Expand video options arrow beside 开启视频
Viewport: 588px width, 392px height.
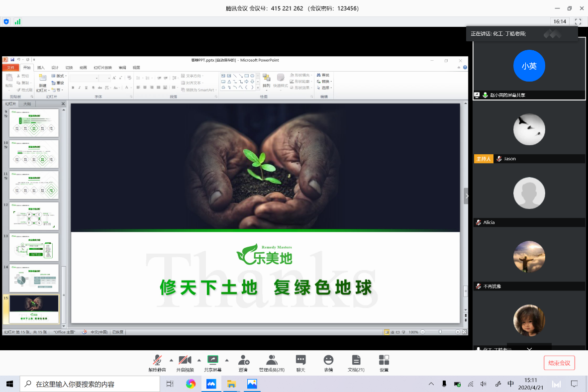click(199, 360)
